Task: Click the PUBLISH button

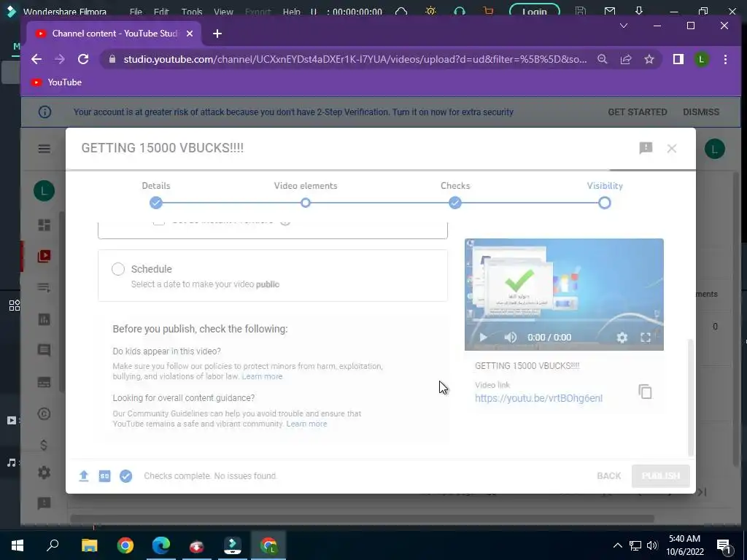Action: click(661, 475)
